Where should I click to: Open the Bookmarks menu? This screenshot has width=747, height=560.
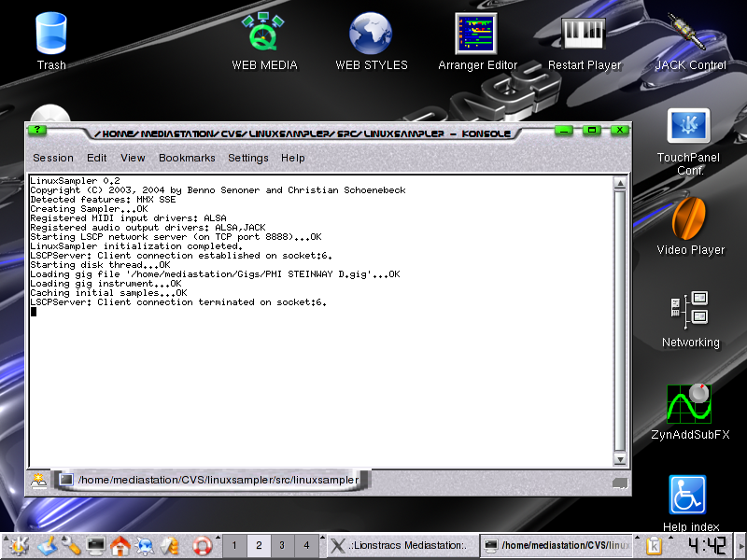(x=187, y=158)
